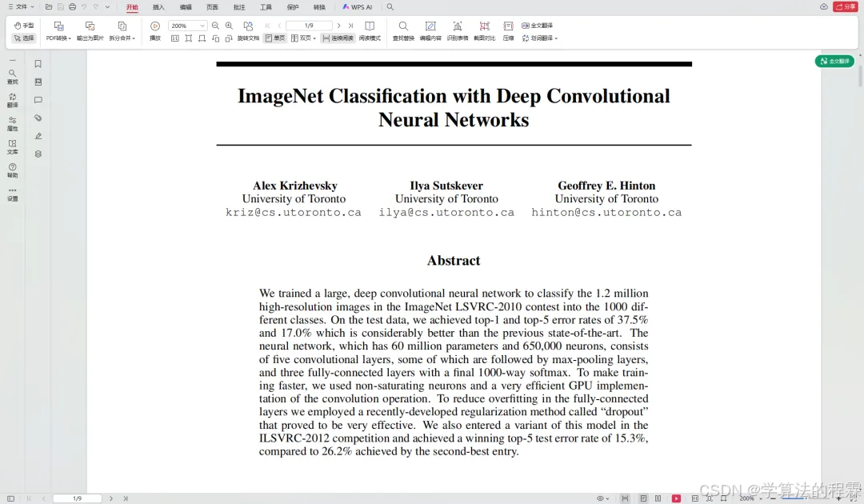This screenshot has width=864, height=504.
Task: Switch to the 开始 tab
Action: click(x=132, y=7)
